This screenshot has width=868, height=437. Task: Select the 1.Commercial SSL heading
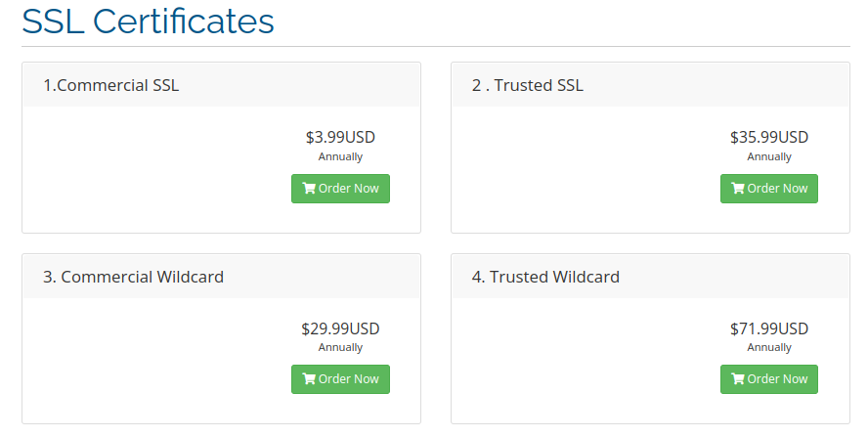pyautogui.click(x=111, y=85)
